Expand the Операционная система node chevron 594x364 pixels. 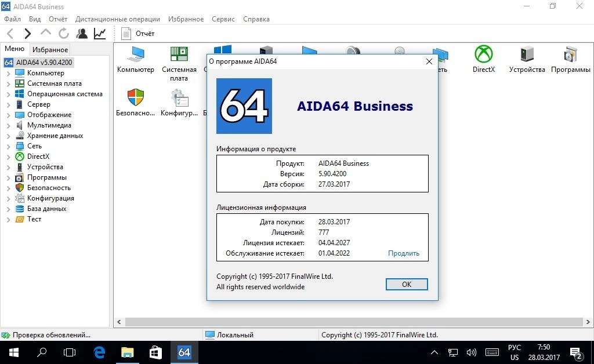[8, 94]
